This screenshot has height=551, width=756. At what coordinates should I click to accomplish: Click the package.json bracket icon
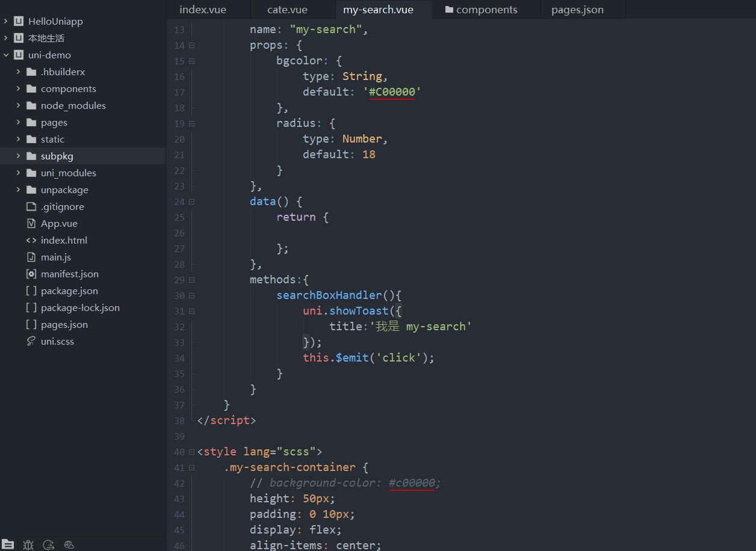31,291
